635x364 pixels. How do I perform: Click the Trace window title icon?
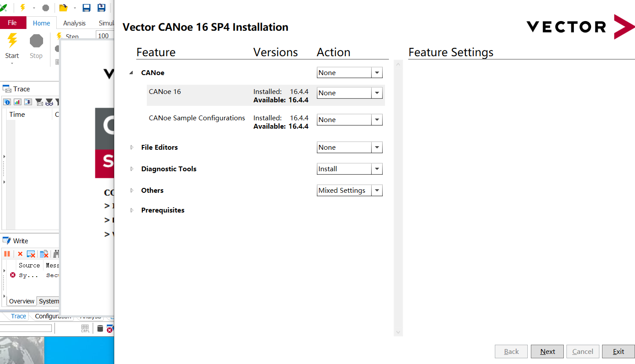click(x=7, y=89)
